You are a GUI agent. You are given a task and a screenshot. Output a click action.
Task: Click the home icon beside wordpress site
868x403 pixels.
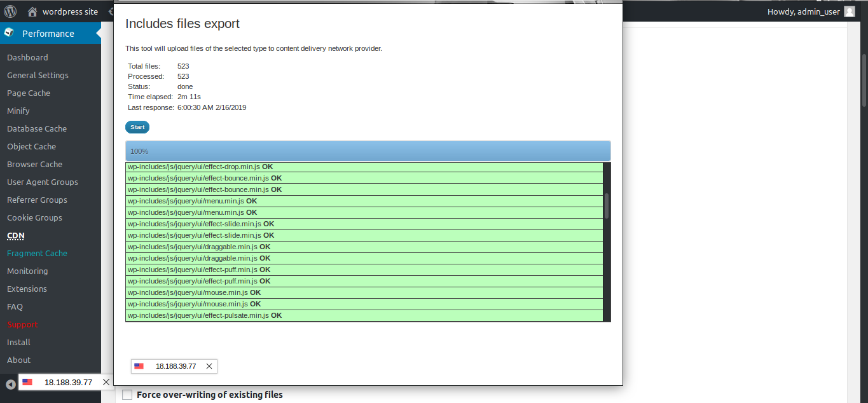point(32,11)
